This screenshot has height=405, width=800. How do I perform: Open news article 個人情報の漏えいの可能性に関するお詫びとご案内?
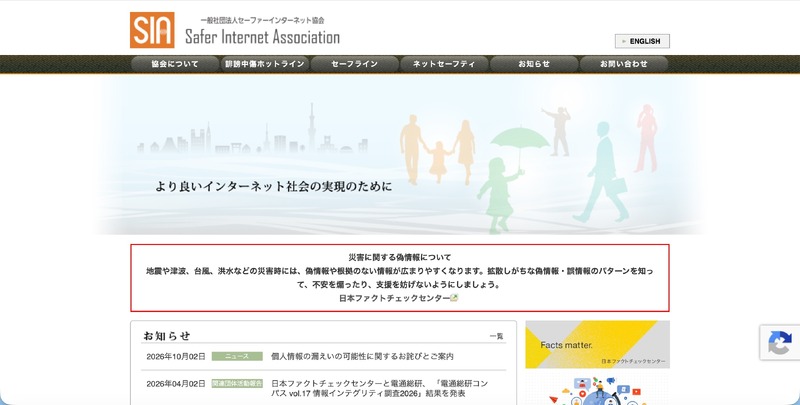tap(362, 357)
